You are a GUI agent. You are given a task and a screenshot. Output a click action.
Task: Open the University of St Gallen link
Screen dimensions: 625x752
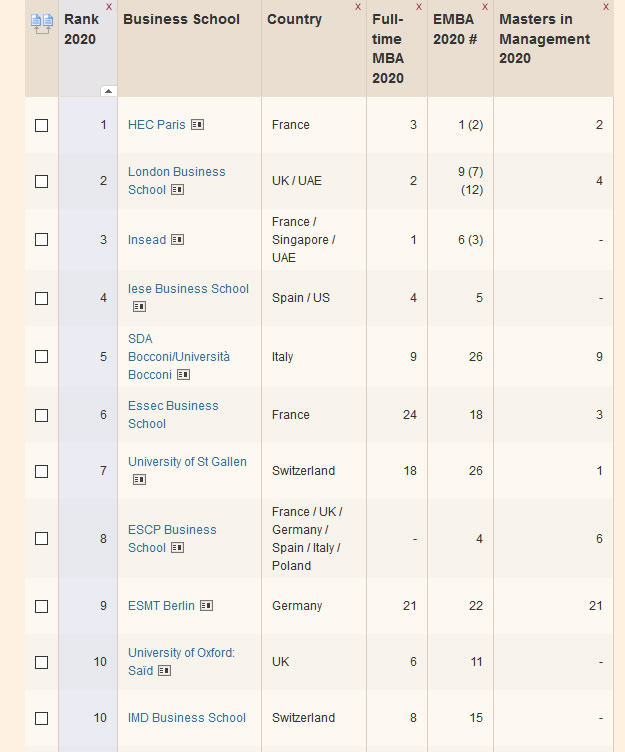click(x=187, y=462)
